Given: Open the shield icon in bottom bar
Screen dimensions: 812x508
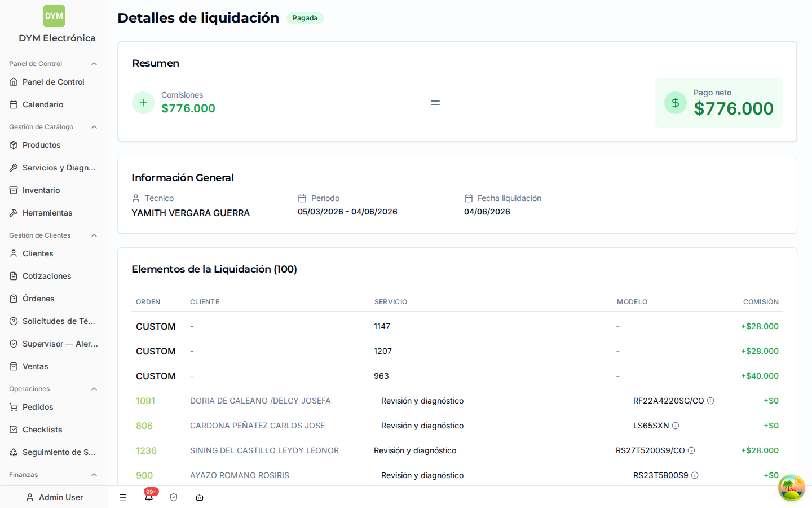Looking at the screenshot, I should 174,497.
